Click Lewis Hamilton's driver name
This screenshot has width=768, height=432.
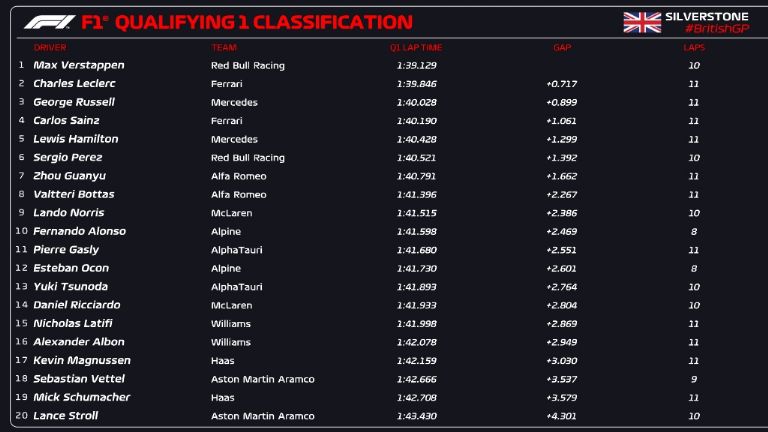pyautogui.click(x=76, y=139)
